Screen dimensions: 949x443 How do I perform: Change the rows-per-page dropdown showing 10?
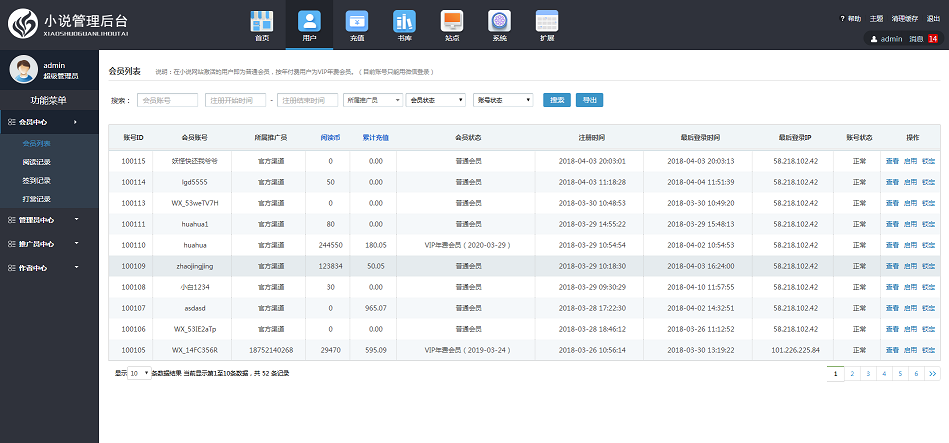(140, 373)
